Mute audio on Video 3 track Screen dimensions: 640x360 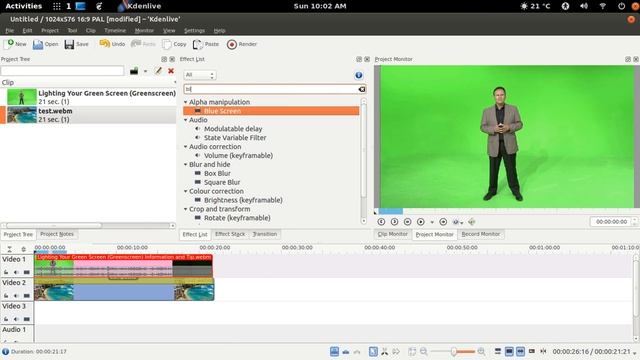coord(16,319)
